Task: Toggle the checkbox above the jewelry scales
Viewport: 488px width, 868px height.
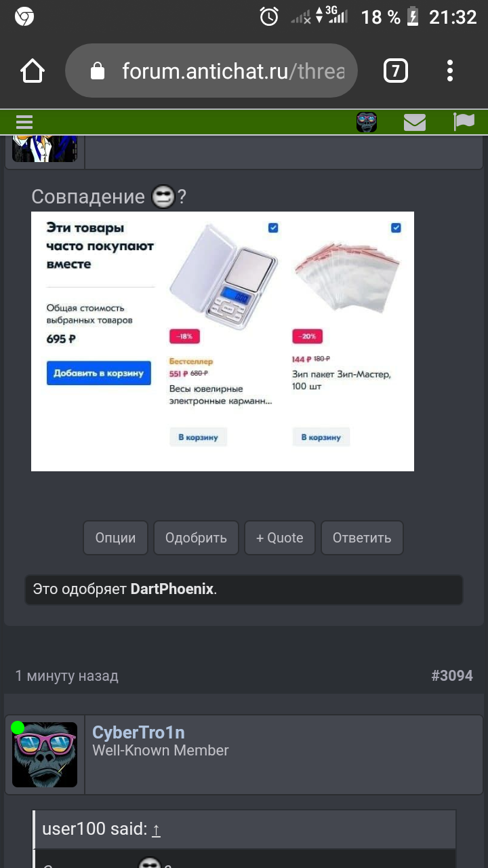Action: tap(273, 228)
